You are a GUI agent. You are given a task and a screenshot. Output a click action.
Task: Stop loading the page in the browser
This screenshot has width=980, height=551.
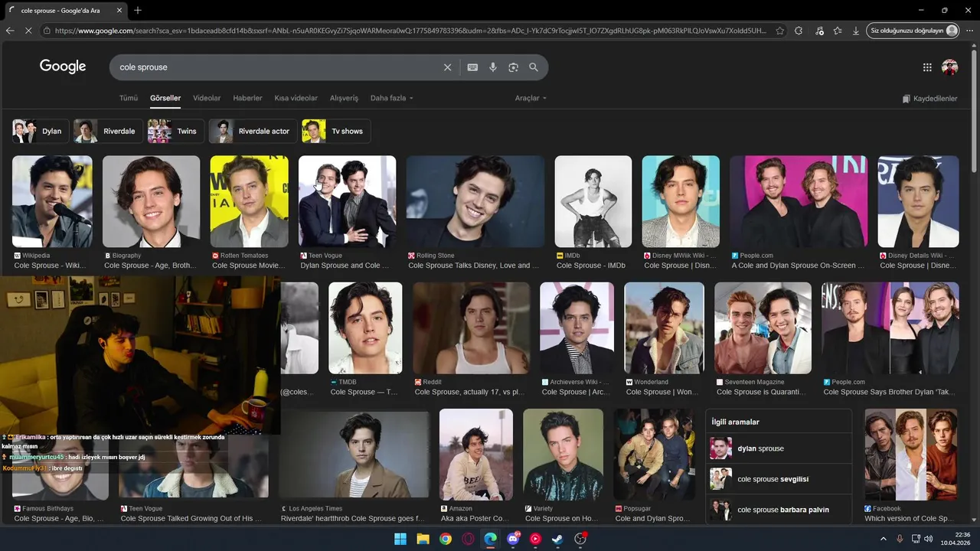28,31
